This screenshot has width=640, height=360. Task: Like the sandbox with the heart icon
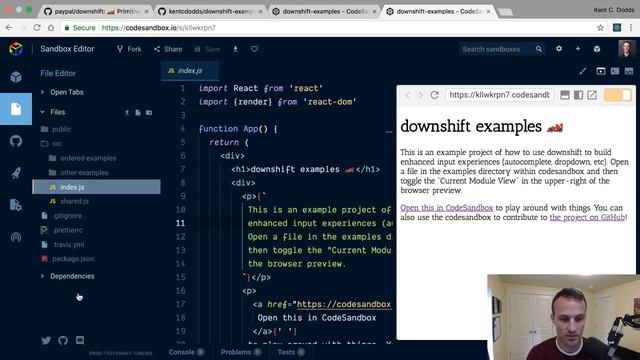point(254,49)
